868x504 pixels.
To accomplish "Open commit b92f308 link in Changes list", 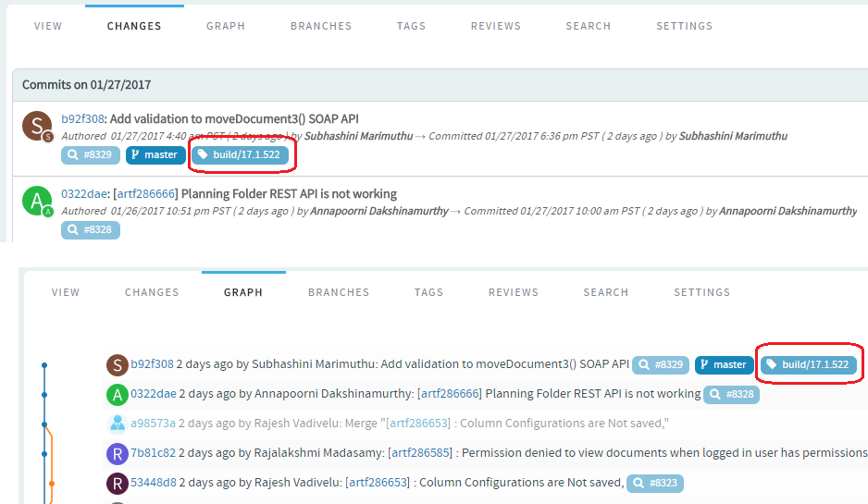I will [x=82, y=119].
